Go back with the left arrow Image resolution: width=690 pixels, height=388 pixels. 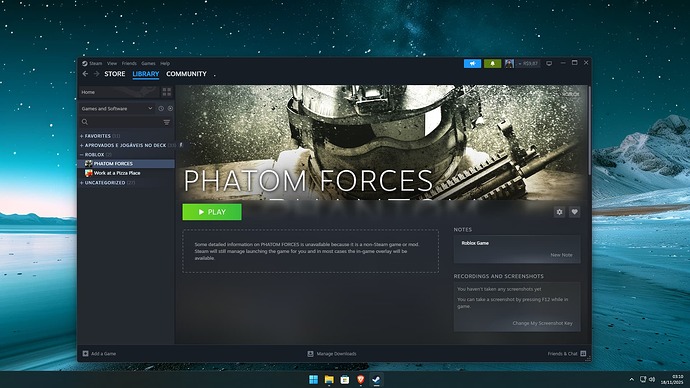pos(85,74)
